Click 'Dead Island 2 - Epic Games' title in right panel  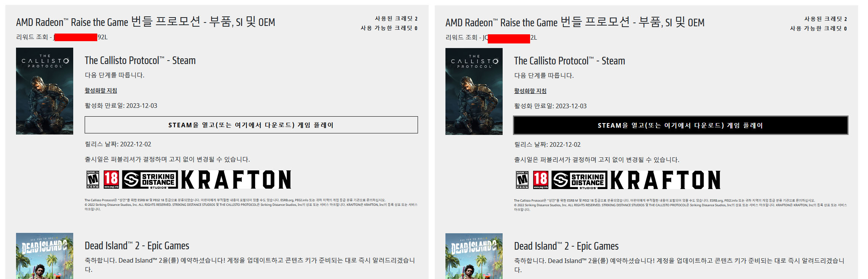click(x=566, y=246)
